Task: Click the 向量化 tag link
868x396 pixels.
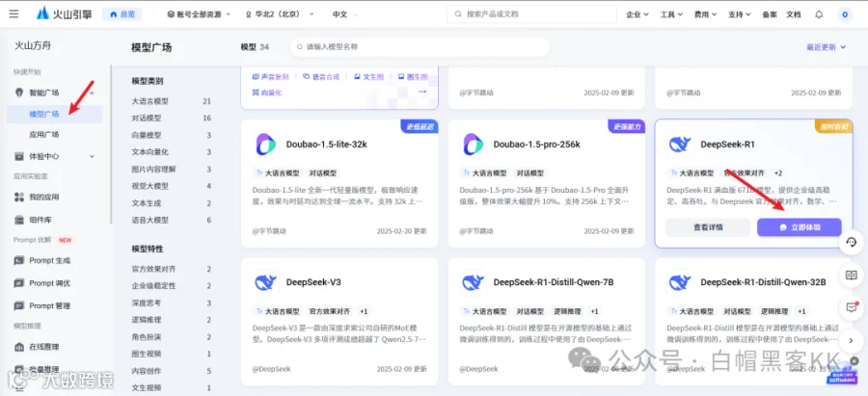Action: 267,92
